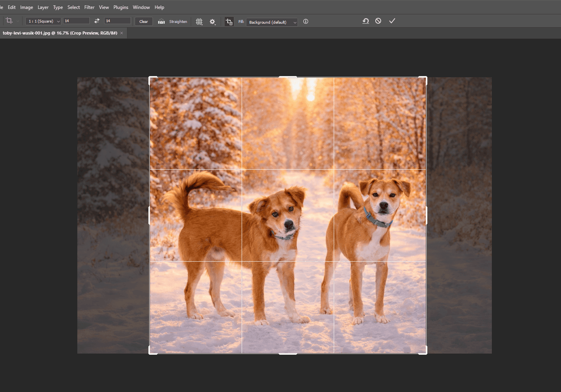Viewport: 561px width, 392px height.
Task: Click the Crop tool icon in options bar
Action: pos(9,20)
